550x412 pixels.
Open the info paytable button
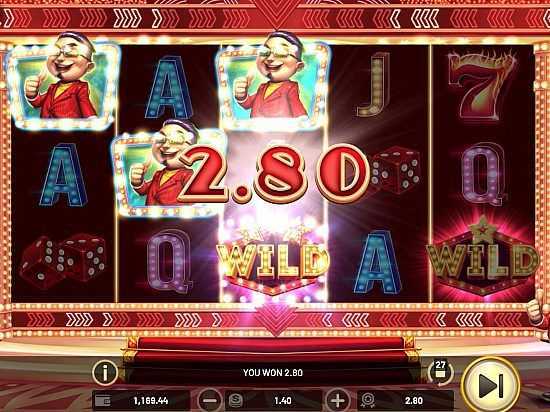pos(105,373)
